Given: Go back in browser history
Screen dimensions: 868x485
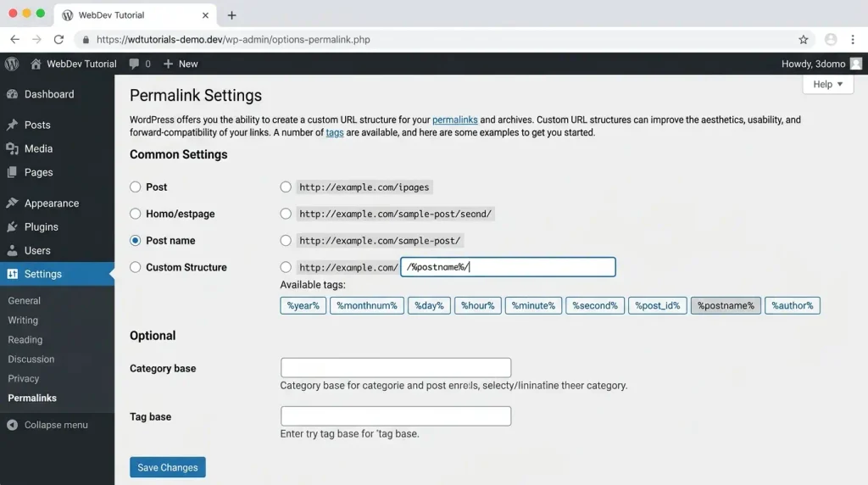Looking at the screenshot, I should 15,39.
